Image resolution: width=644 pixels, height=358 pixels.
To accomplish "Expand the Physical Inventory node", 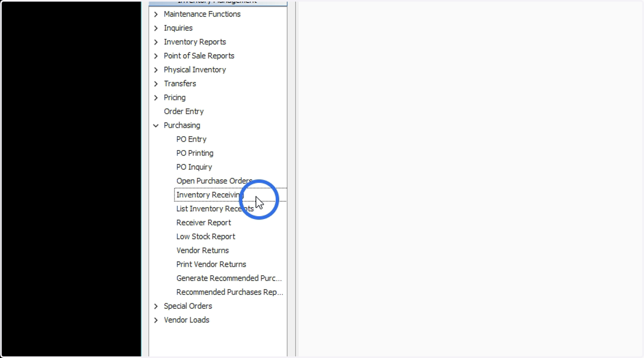I will point(156,70).
